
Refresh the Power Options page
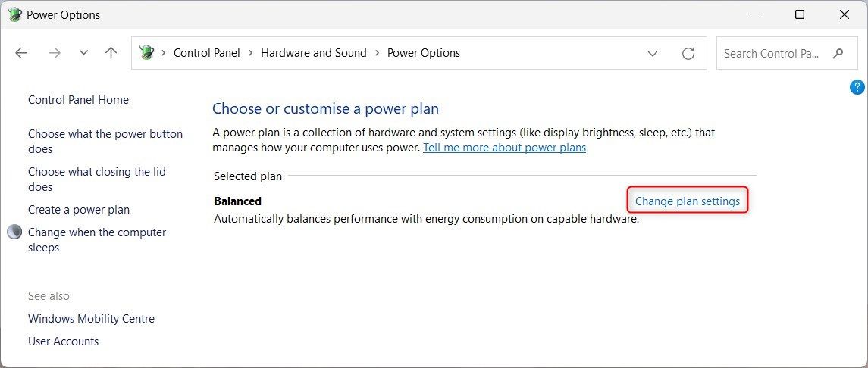point(688,53)
